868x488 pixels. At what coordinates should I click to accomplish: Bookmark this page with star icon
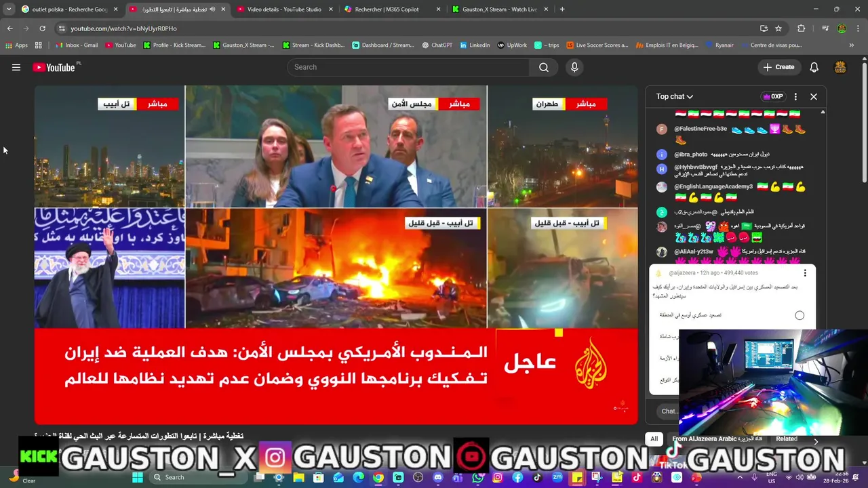pyautogui.click(x=778, y=28)
